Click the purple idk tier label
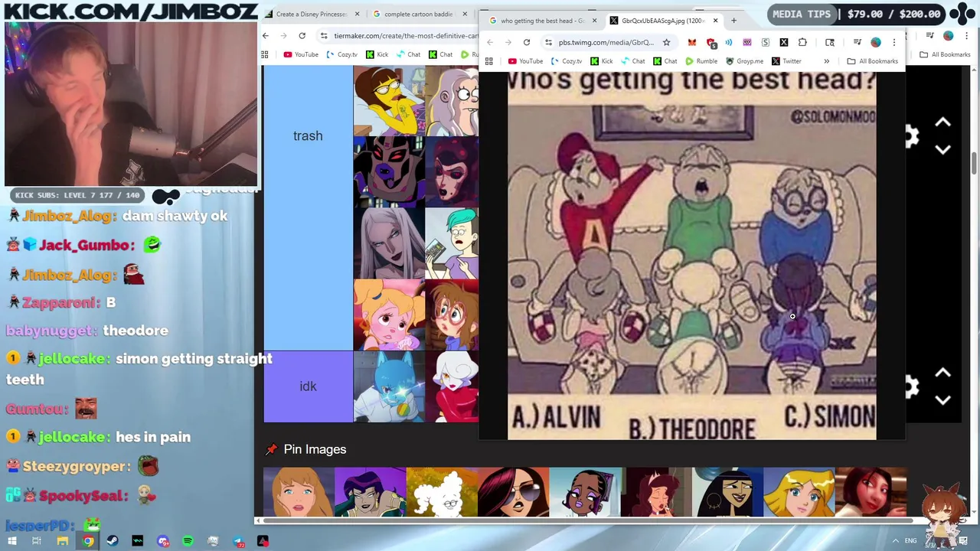The height and width of the screenshot is (551, 980). click(x=308, y=386)
